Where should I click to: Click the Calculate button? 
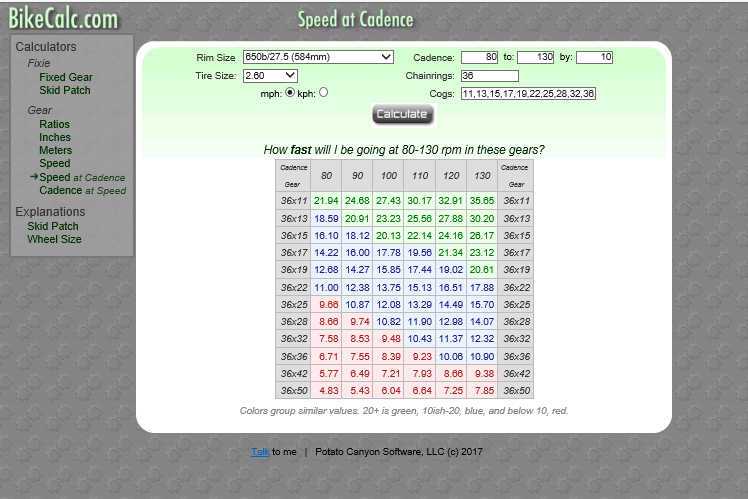[403, 114]
